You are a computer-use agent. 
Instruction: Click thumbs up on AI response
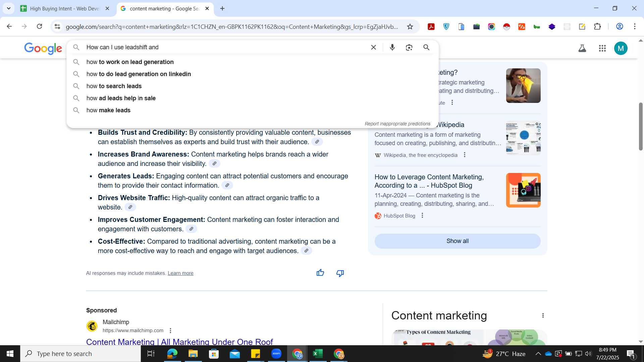(x=320, y=273)
